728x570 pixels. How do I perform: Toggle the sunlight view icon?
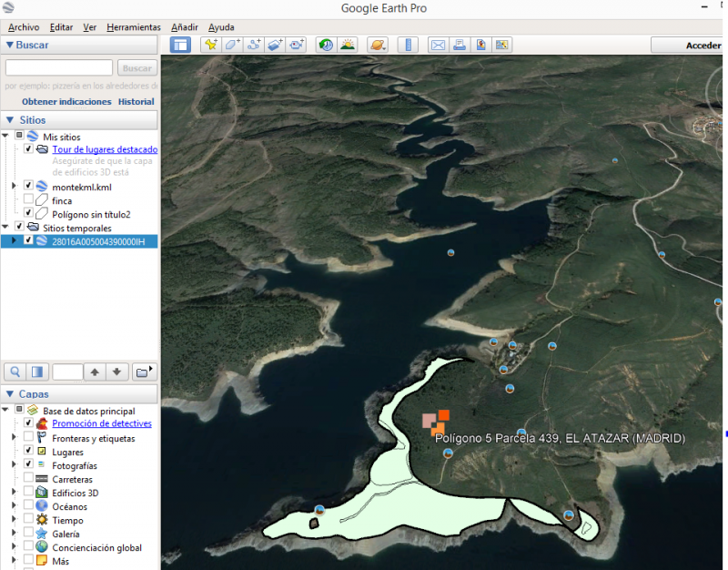(x=347, y=45)
